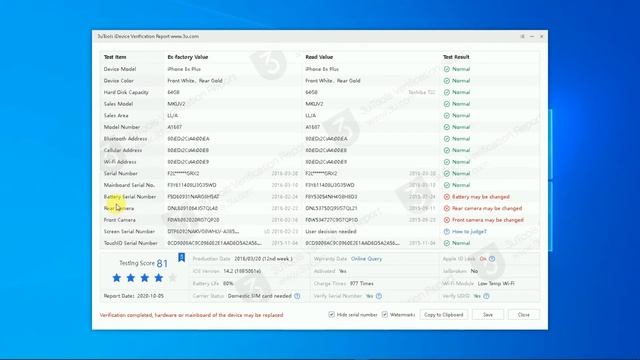Click the Close button at the bottom
This screenshot has width=640, height=360.
(524, 315)
